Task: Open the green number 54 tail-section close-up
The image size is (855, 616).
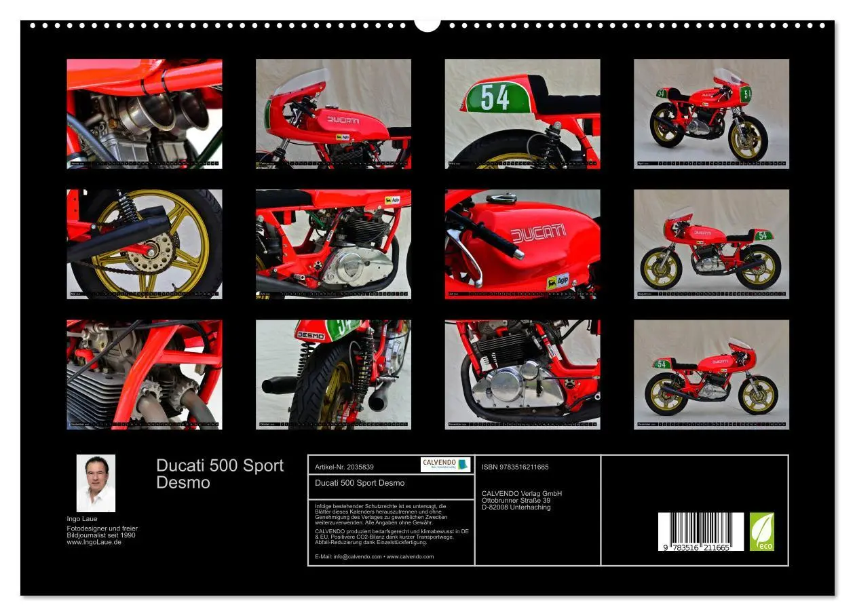Action: (522, 114)
